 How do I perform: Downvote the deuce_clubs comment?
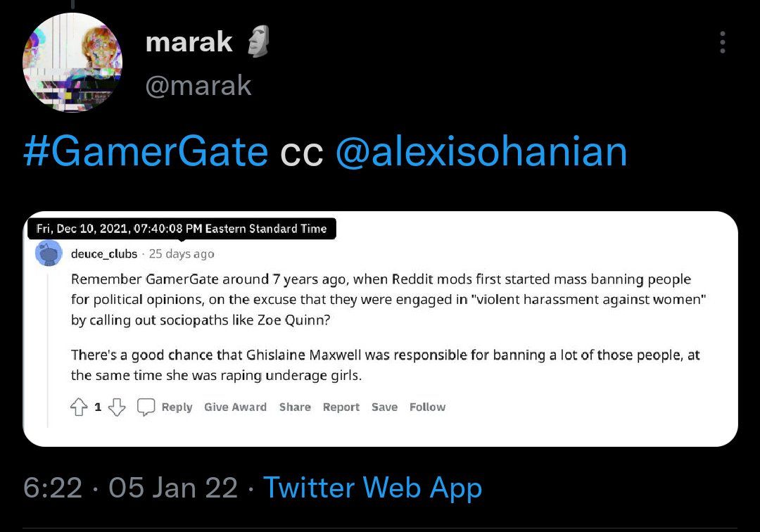click(x=117, y=407)
